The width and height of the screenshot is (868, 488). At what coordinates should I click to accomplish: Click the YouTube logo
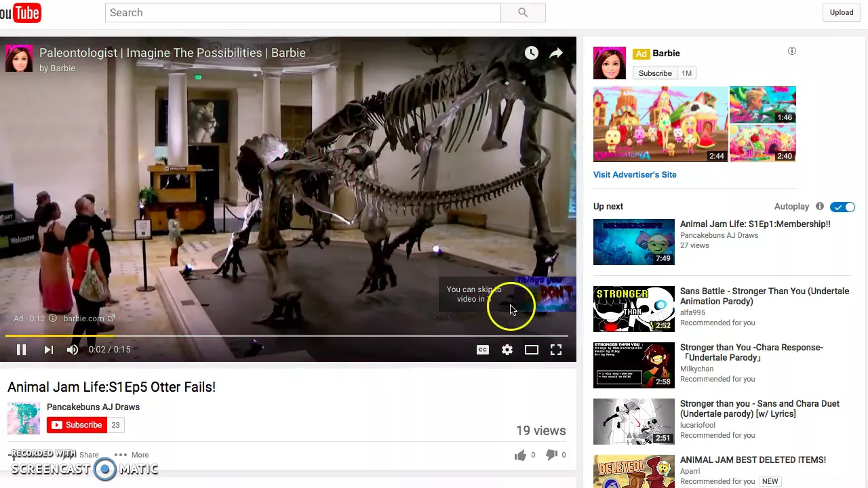pyautogui.click(x=20, y=12)
